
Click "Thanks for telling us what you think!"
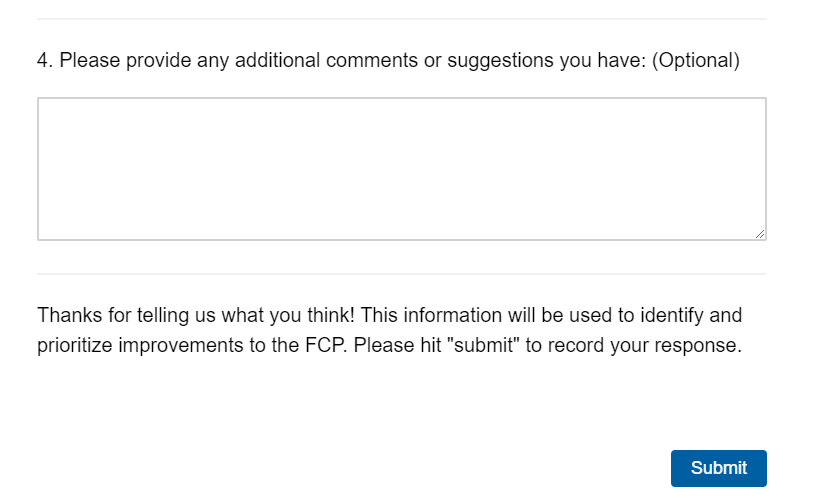pos(196,316)
